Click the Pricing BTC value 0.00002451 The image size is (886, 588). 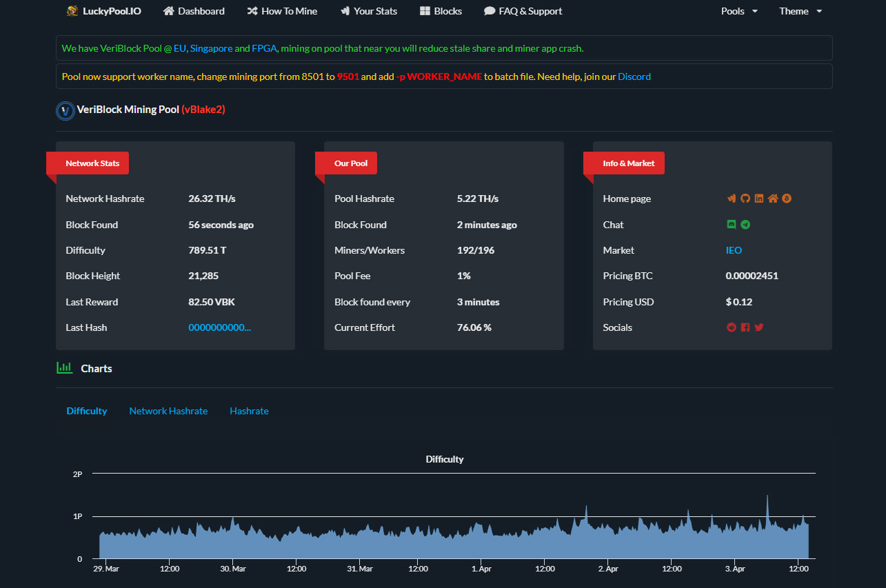tap(752, 276)
